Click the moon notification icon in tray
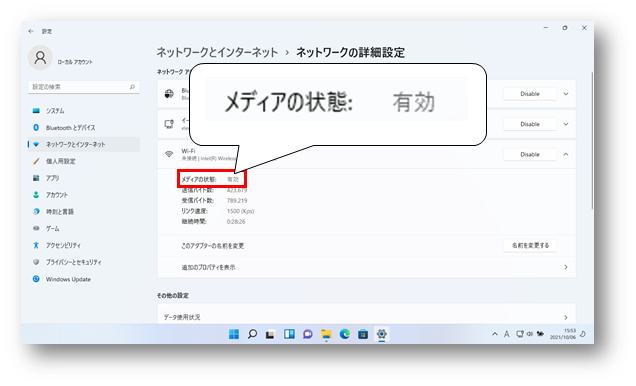636x386 pixels. click(x=583, y=334)
